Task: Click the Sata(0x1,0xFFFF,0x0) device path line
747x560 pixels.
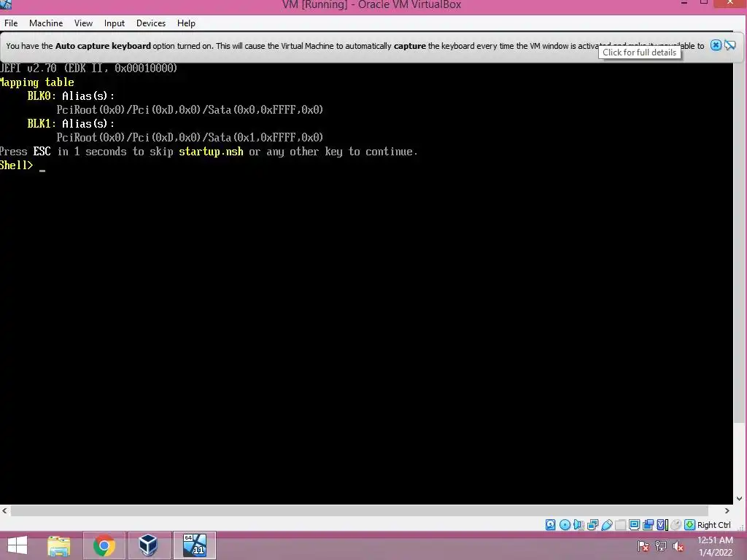Action: (190, 138)
